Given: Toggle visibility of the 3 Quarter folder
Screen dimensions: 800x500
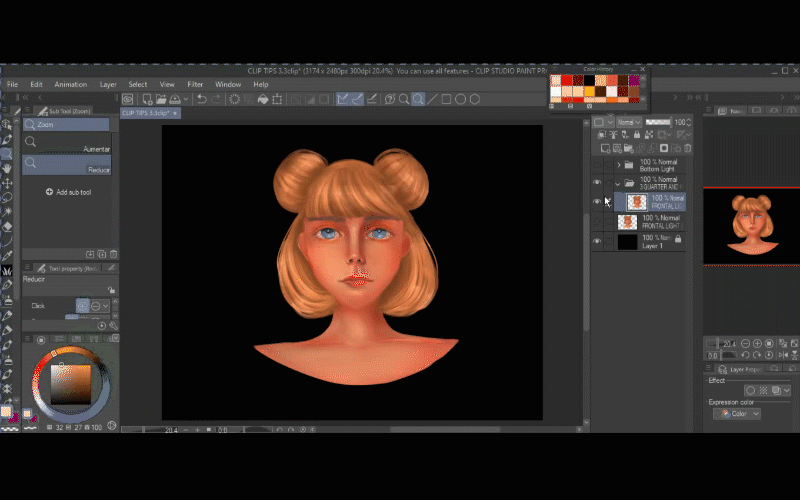Looking at the screenshot, I should 597,183.
